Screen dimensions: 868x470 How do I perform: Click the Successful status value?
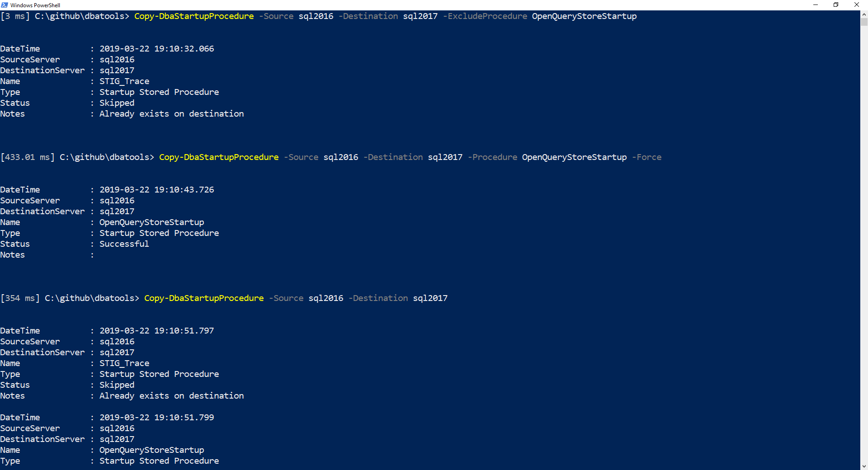click(124, 244)
